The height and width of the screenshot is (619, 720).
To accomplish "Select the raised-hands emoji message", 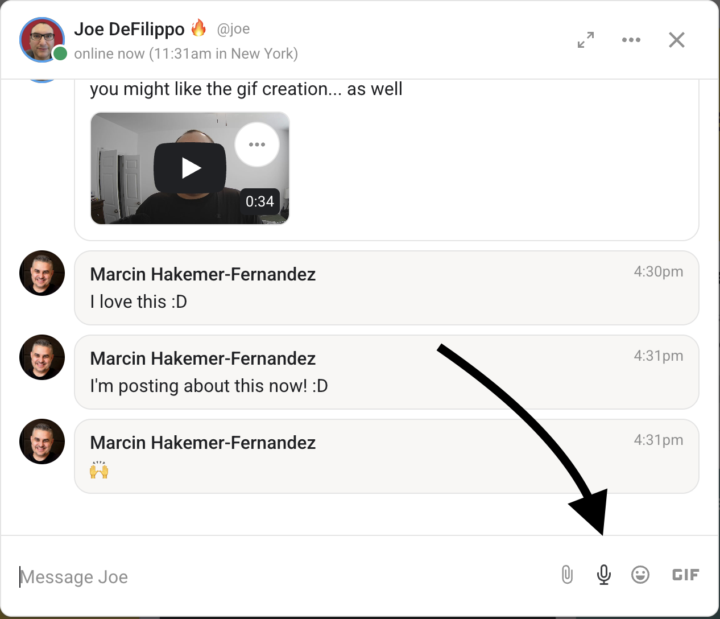I will click(99, 469).
